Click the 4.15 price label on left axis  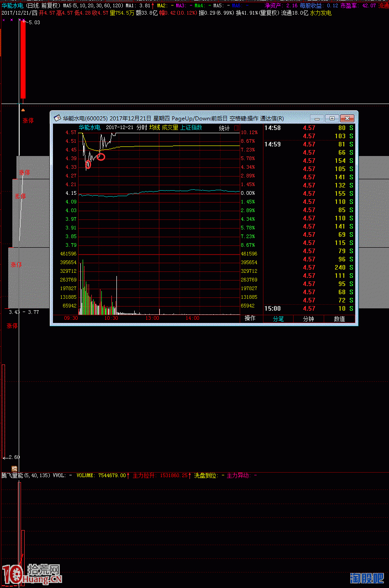click(x=71, y=193)
